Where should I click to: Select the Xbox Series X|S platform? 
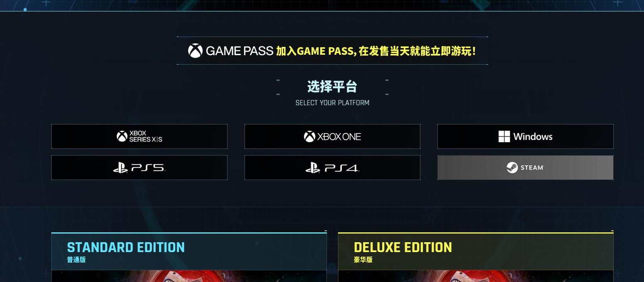click(139, 136)
